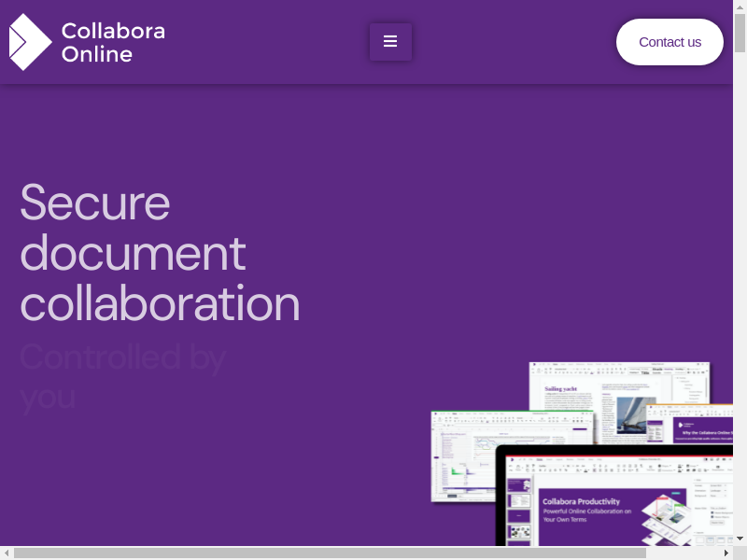Image resolution: width=747 pixels, height=560 pixels.
Task: Click the faded Controlled by you text
Action: point(122,376)
